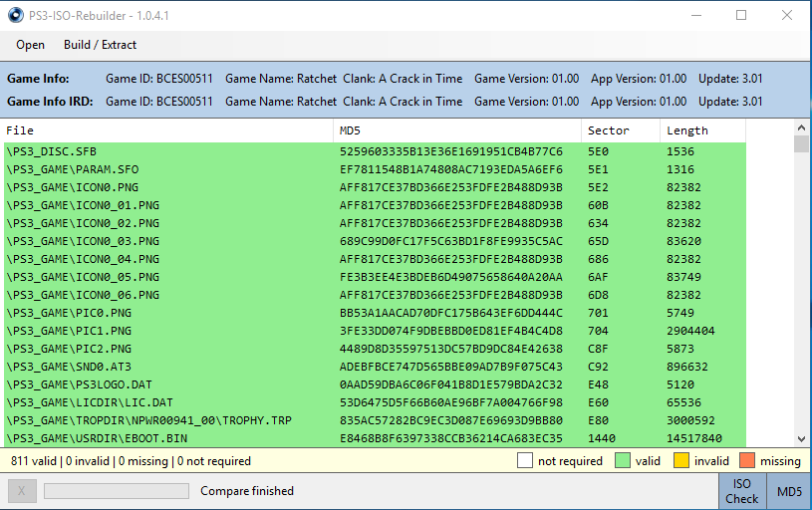Select the ICON0_05.PNG file row
This screenshot has height=510, width=812.
click(x=375, y=277)
